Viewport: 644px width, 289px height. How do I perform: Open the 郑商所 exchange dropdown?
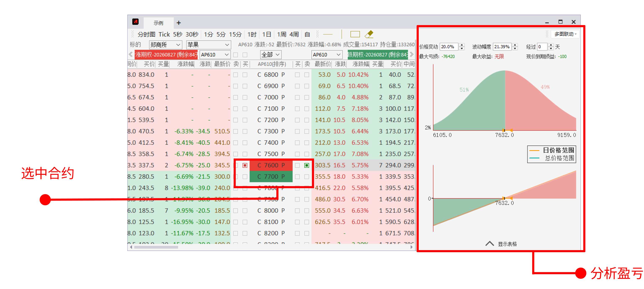pyautogui.click(x=165, y=45)
